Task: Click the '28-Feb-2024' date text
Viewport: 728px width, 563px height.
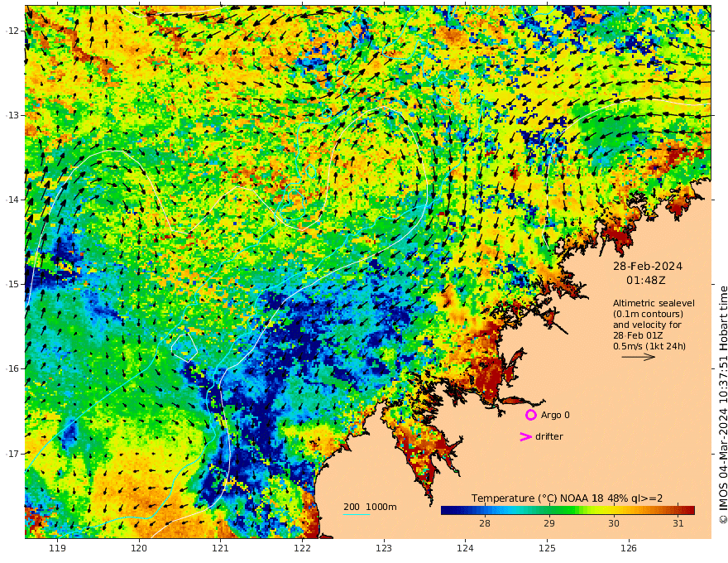Action: (648, 266)
